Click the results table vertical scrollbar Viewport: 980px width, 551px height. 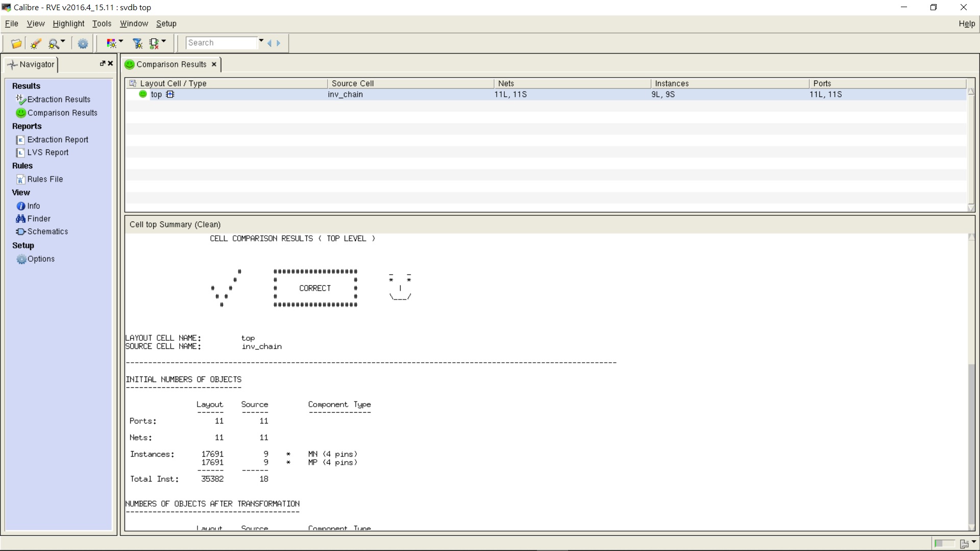(971, 149)
